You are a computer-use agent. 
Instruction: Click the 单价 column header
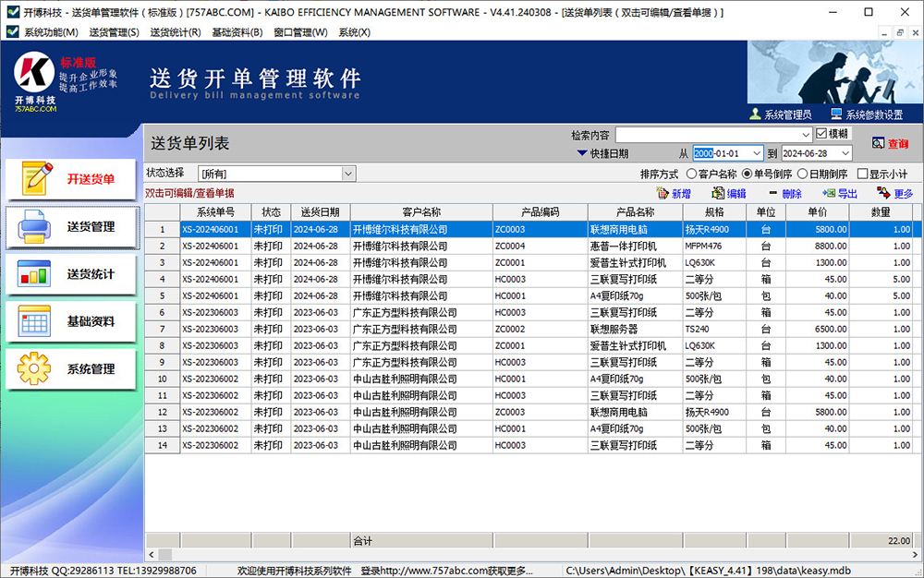click(818, 211)
